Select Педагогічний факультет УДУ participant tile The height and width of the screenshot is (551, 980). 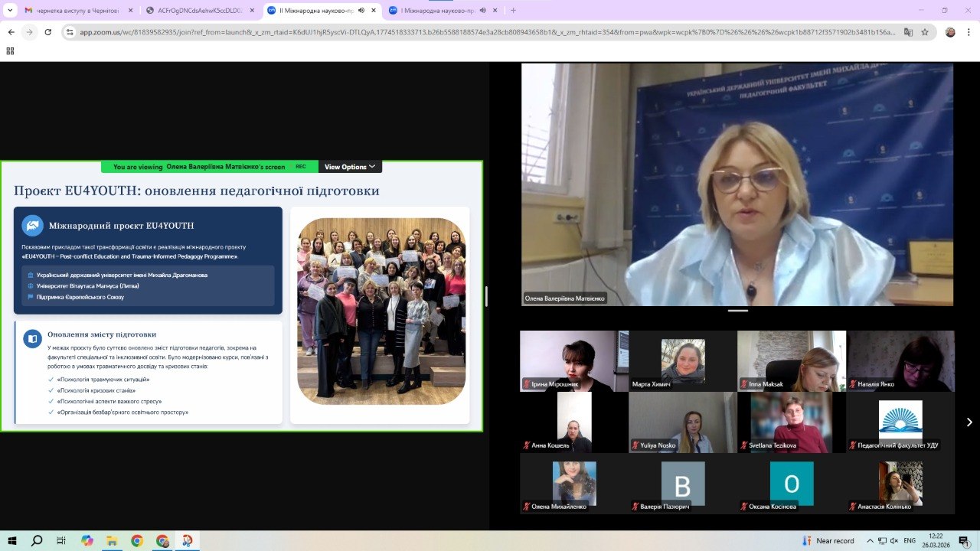click(x=900, y=422)
